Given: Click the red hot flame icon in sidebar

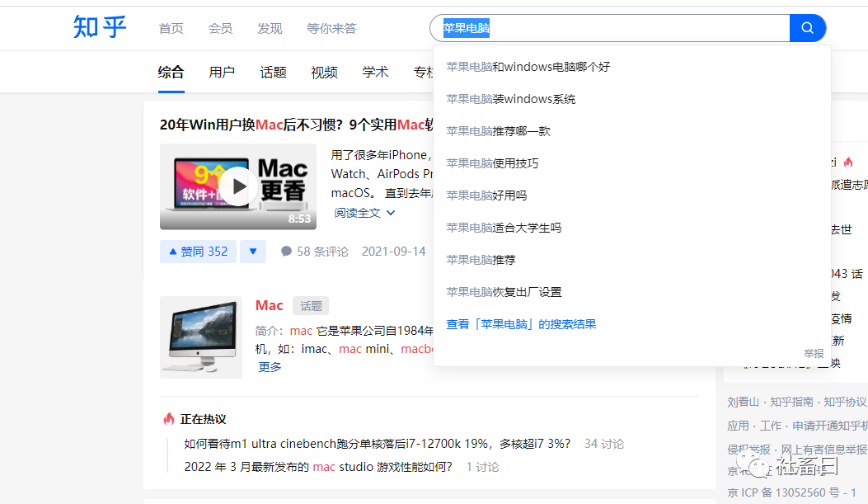Looking at the screenshot, I should click(848, 163).
